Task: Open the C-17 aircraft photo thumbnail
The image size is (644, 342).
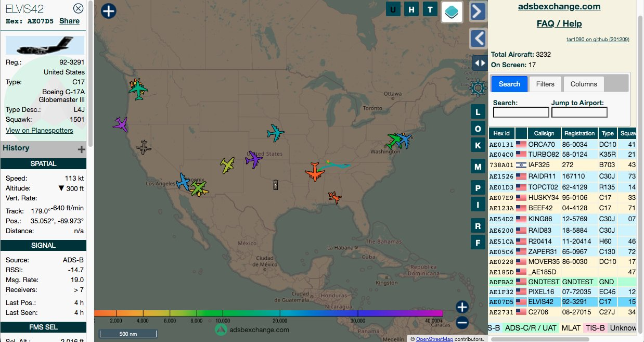Action: click(45, 45)
